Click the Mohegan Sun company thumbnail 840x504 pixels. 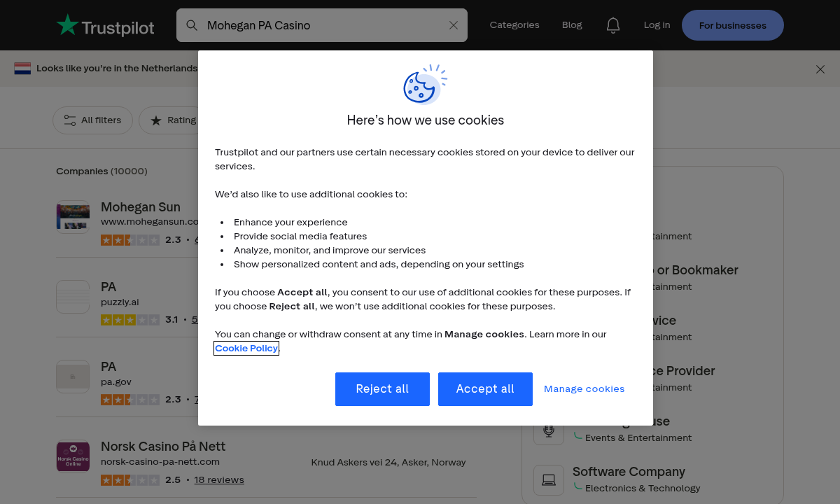coord(73,217)
